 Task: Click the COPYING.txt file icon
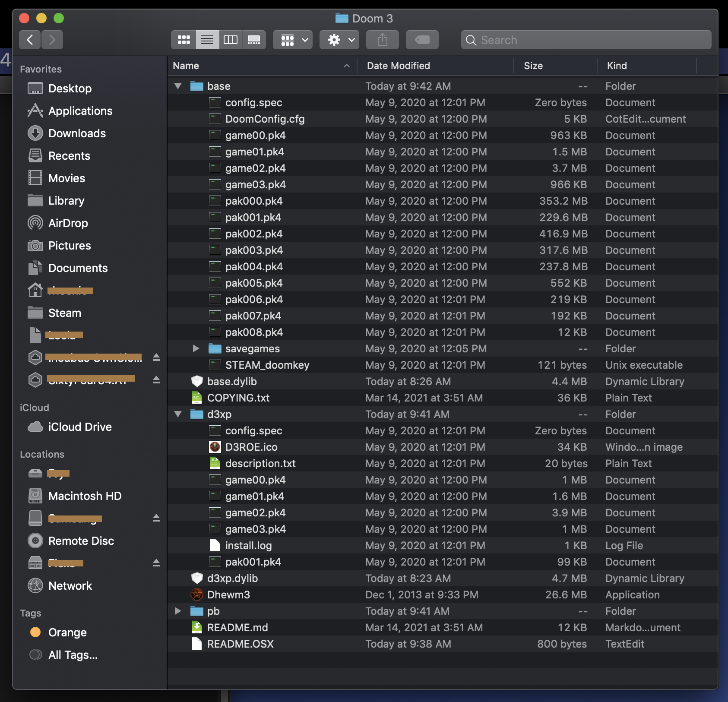click(197, 398)
